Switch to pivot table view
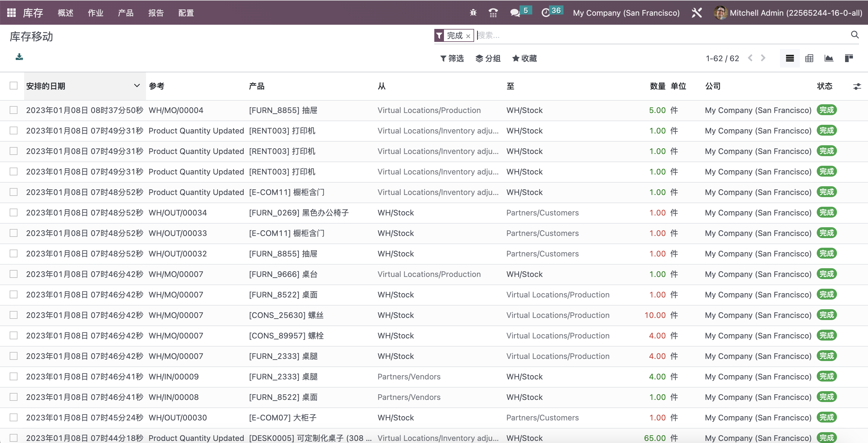The height and width of the screenshot is (443, 868). click(809, 58)
